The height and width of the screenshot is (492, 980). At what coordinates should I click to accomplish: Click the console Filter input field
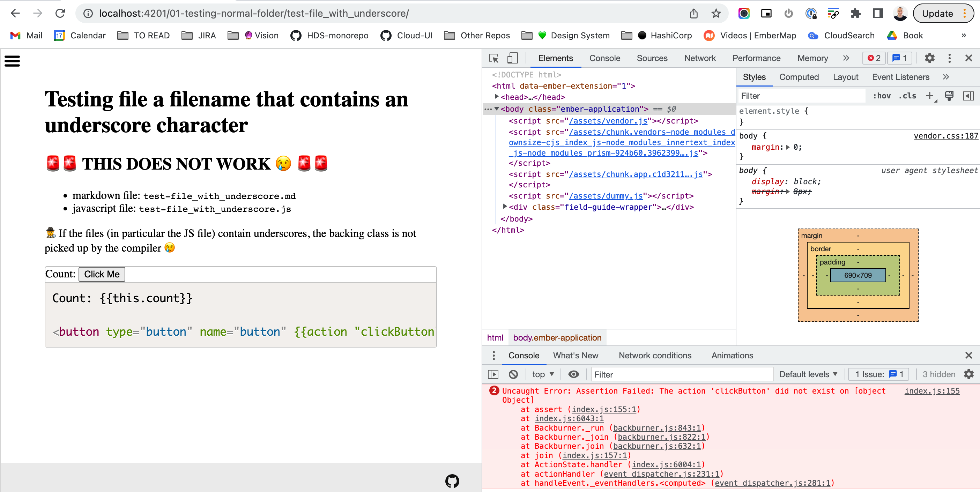[681, 374]
